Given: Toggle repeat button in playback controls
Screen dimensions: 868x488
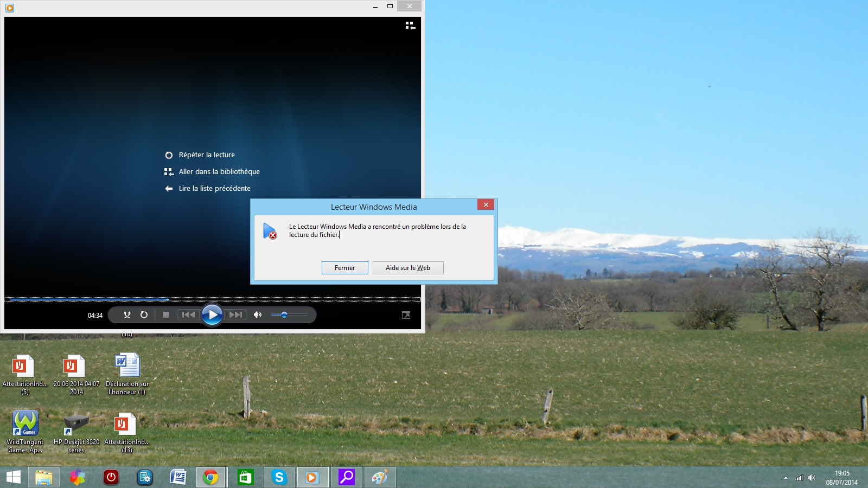Looking at the screenshot, I should click(x=144, y=315).
